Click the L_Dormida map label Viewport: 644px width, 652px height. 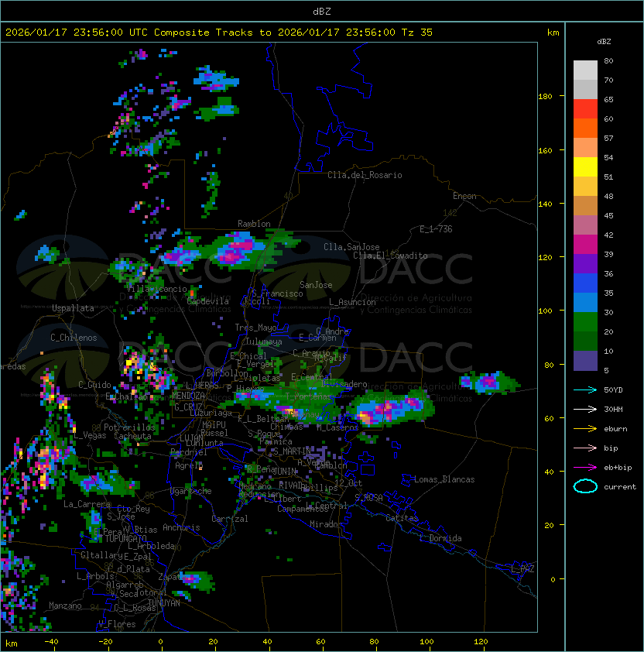pyautogui.click(x=440, y=538)
